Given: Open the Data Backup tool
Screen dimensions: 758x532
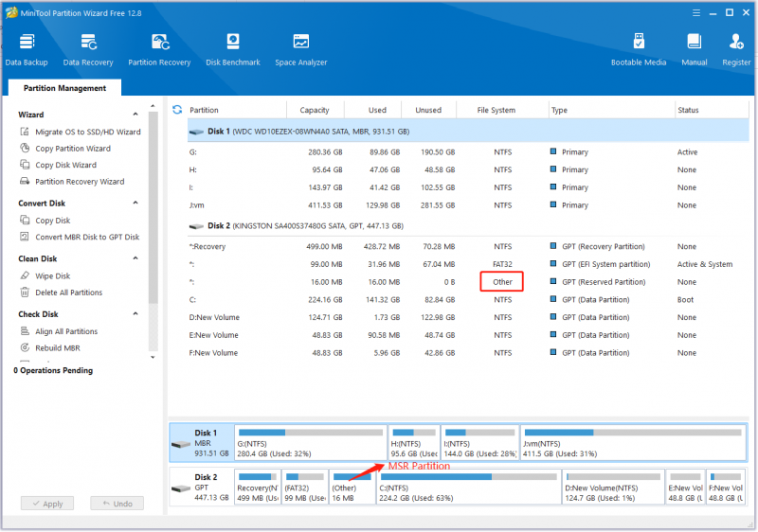Looking at the screenshot, I should coord(27,50).
